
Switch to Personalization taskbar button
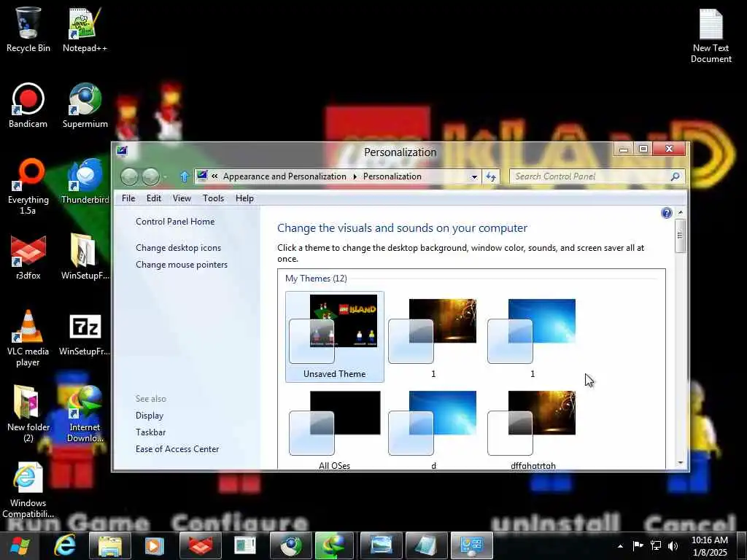[472, 545]
